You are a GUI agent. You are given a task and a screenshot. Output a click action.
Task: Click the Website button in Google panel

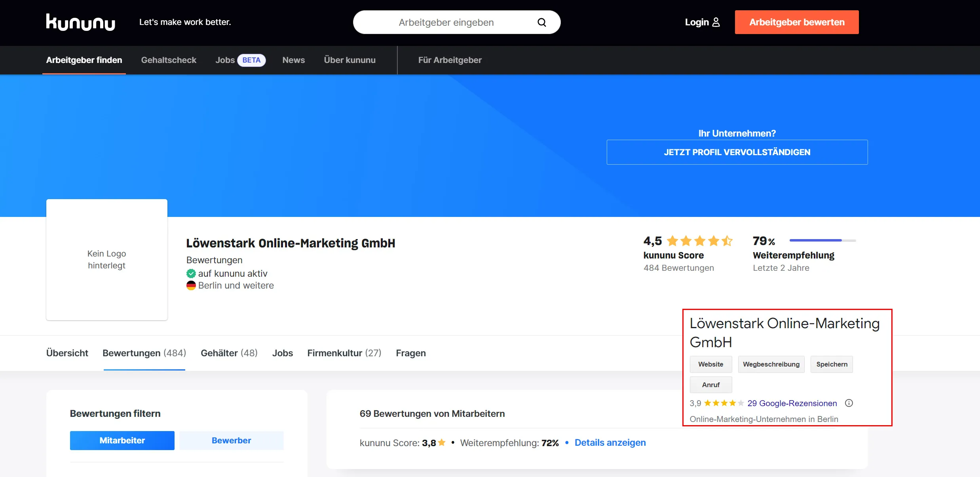click(x=711, y=364)
